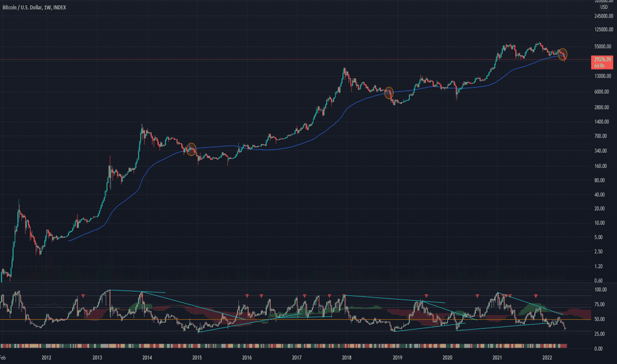The image size is (617, 364).
Task: Click the red triangle signal before 2013
Action: [x=83, y=296]
